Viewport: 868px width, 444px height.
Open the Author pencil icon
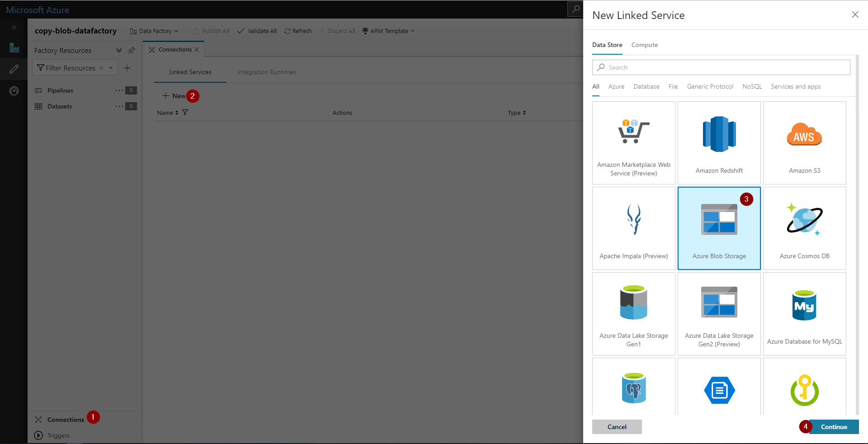[x=14, y=69]
